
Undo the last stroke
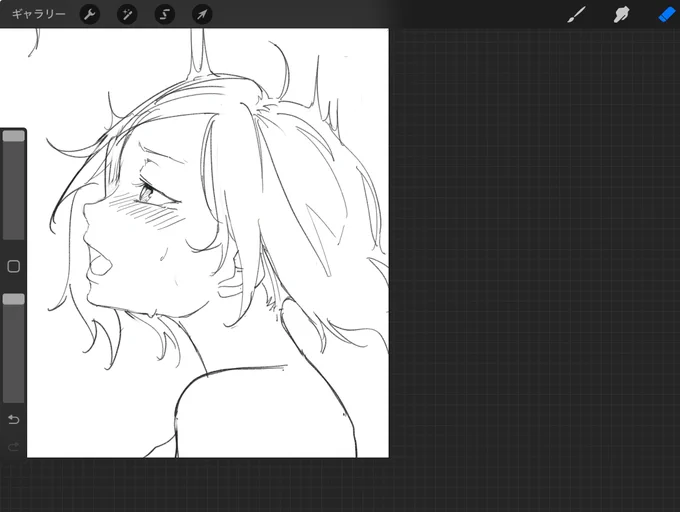13,419
